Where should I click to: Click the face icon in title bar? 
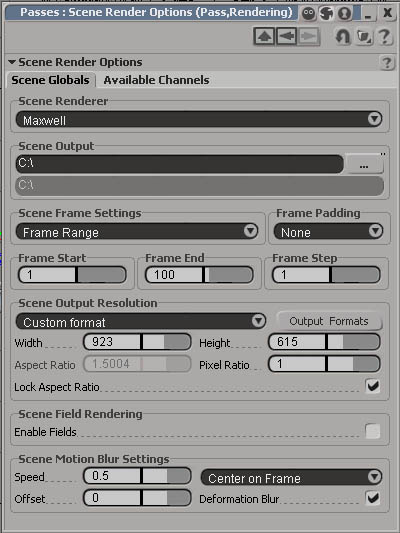[309, 14]
